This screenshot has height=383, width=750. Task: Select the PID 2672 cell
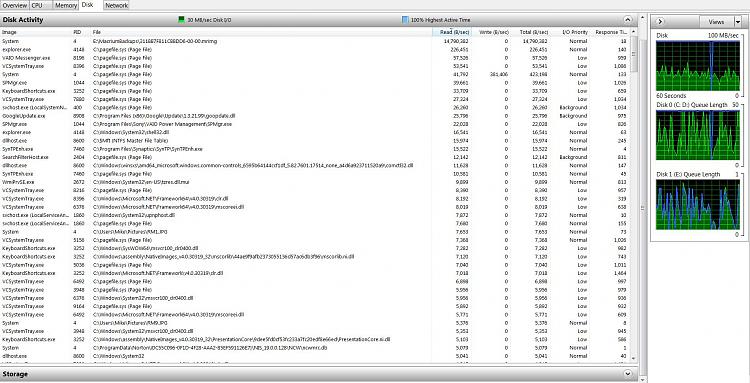point(78,182)
